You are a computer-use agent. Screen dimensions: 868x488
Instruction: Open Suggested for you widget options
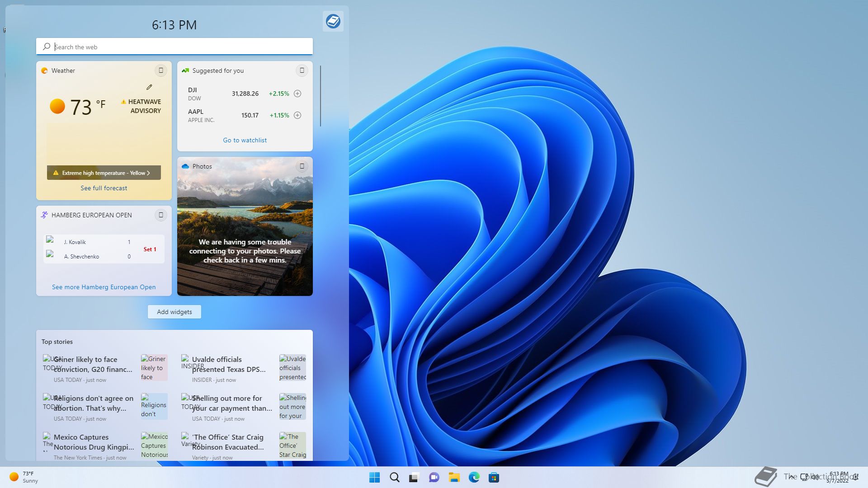(302, 70)
